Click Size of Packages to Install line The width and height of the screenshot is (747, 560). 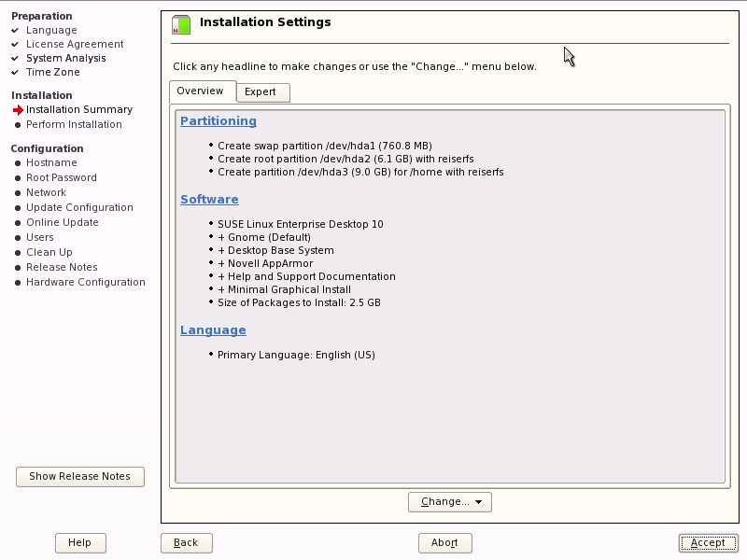pos(299,302)
